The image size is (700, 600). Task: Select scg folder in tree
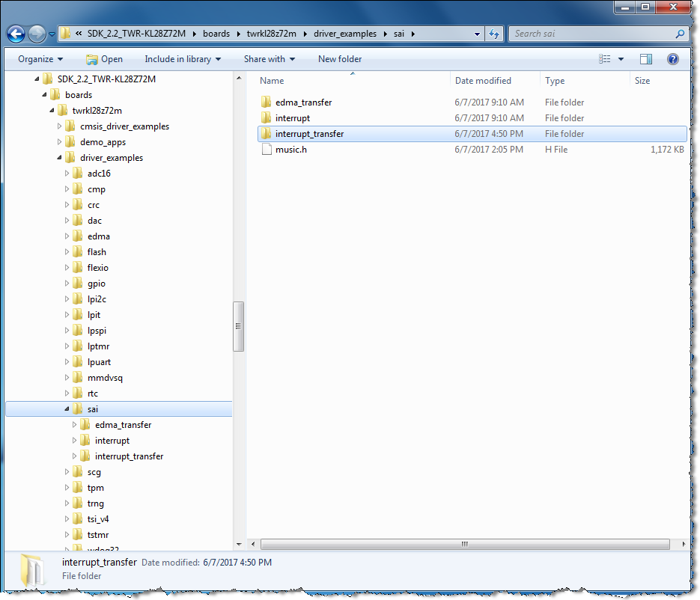coord(94,472)
